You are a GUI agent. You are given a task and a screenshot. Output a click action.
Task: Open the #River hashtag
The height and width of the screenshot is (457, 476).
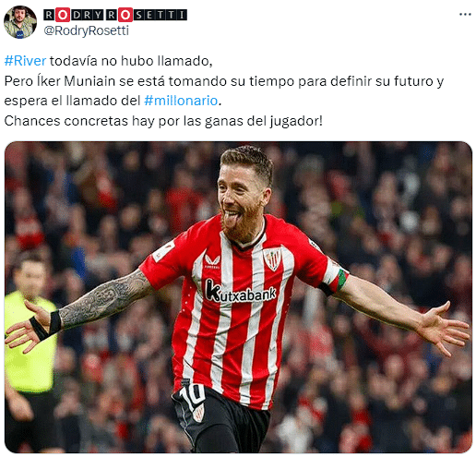(x=25, y=61)
